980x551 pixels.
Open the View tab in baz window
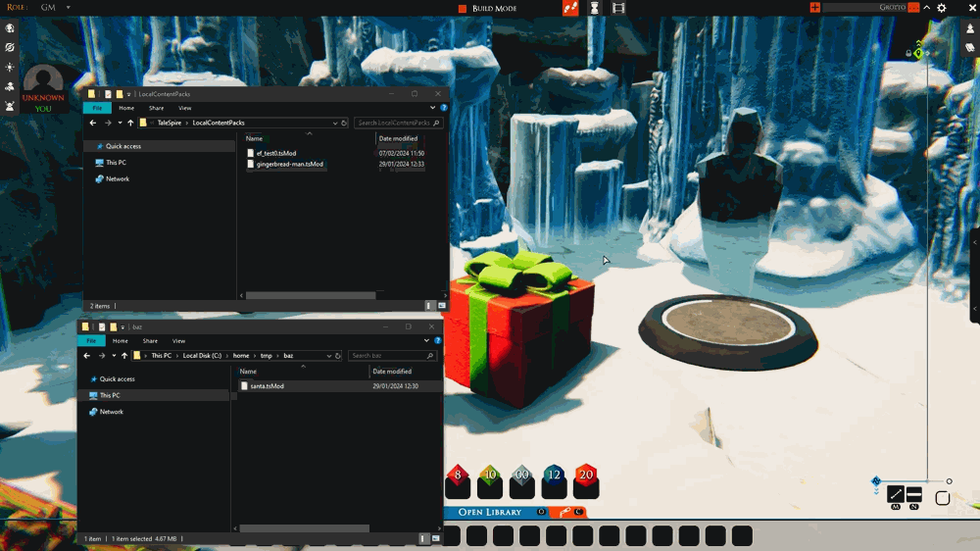tap(178, 341)
